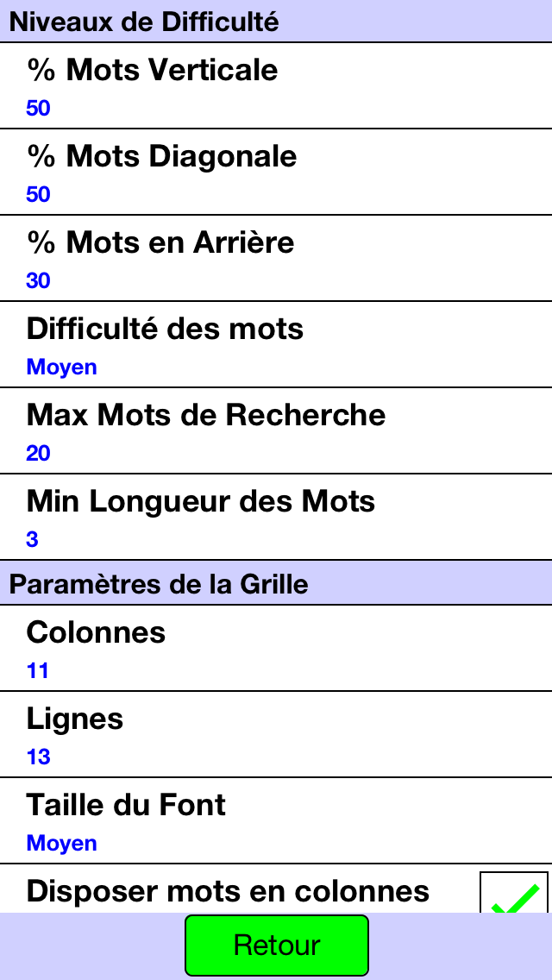Viewport: 552px width, 980px height.
Task: Tap the value 50 under Mots Diagonale
Action: click(38, 195)
